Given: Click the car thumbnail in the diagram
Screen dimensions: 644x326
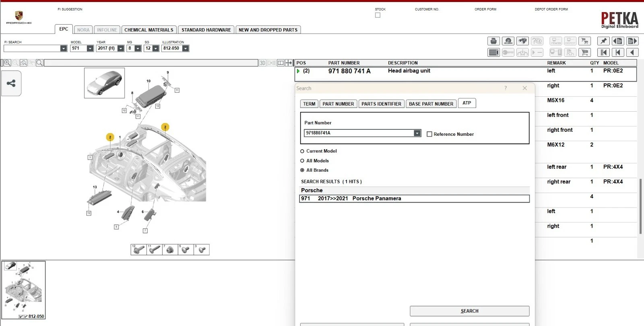Looking at the screenshot, I should coord(104,83).
